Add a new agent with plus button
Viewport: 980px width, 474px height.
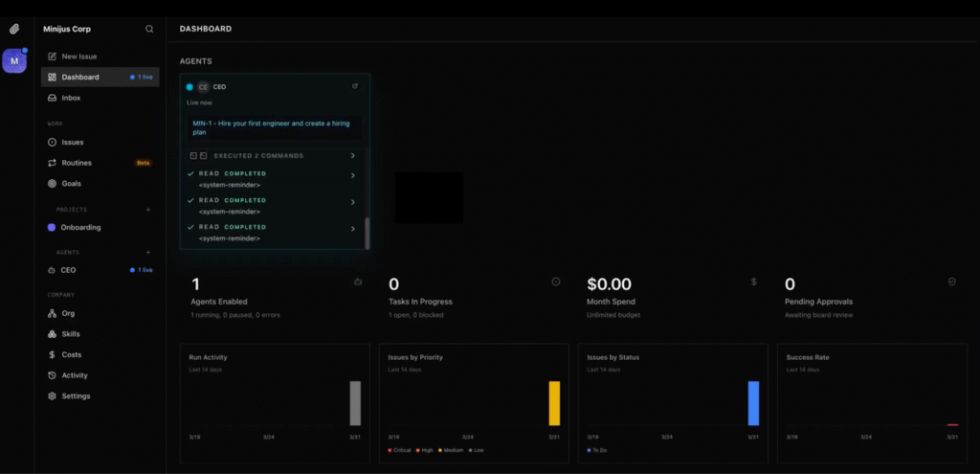pyautogui.click(x=147, y=252)
